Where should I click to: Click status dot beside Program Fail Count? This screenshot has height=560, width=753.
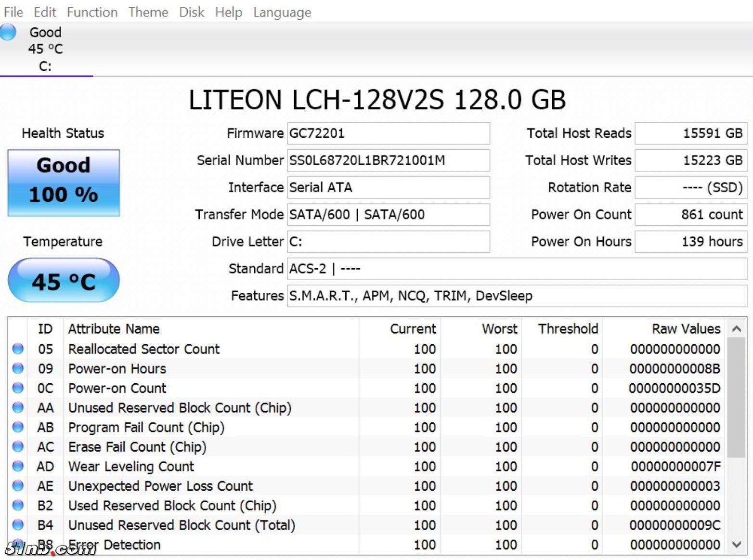[18, 427]
